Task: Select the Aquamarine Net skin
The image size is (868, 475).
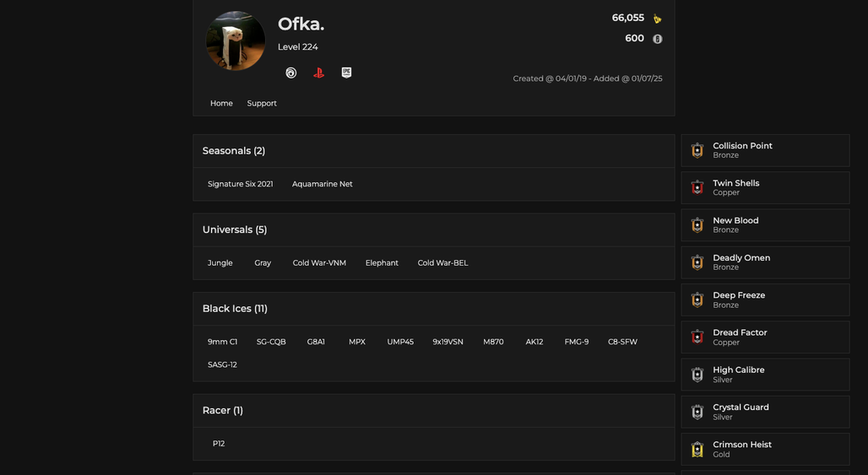Action: click(x=323, y=184)
